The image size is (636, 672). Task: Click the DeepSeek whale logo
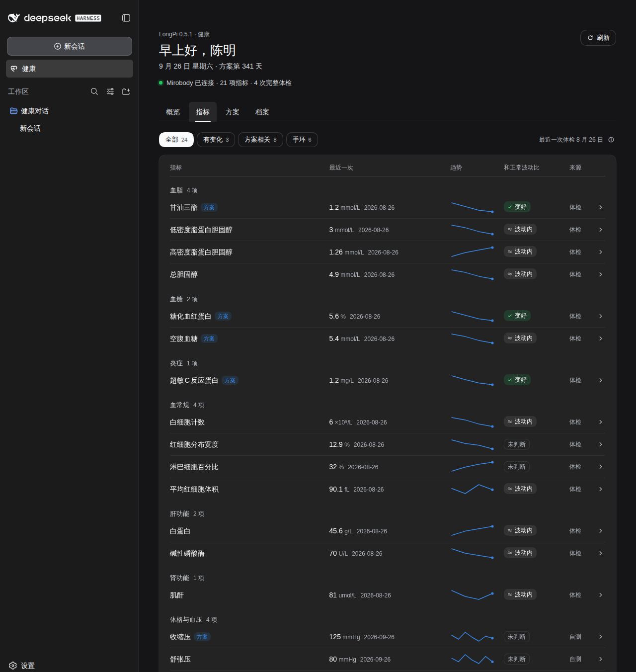pyautogui.click(x=14, y=18)
